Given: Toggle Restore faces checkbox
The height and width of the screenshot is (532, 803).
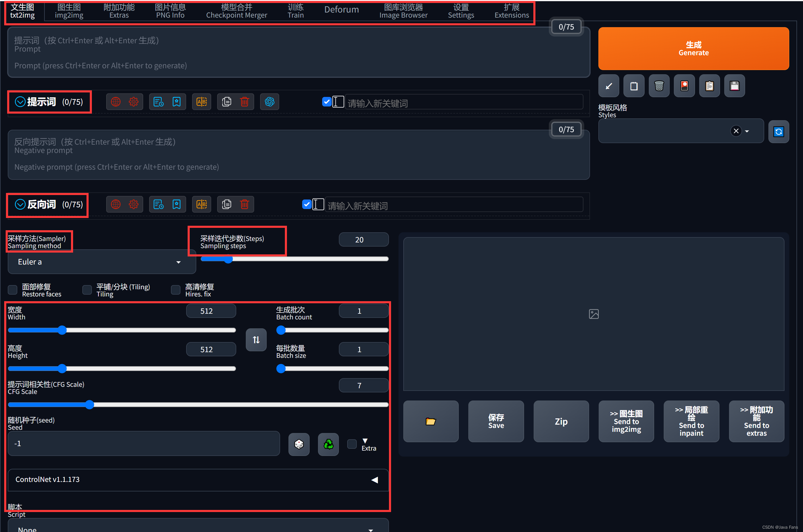Looking at the screenshot, I should tap(13, 290).
